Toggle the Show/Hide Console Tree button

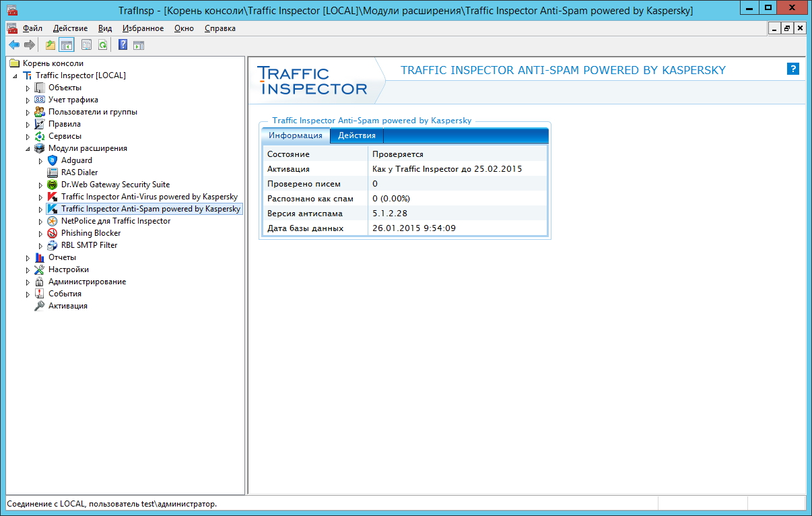click(66, 45)
